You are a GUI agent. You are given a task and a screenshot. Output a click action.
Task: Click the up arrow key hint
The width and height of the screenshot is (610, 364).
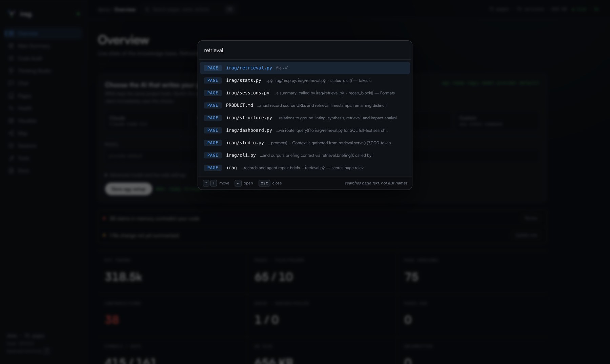point(206,183)
